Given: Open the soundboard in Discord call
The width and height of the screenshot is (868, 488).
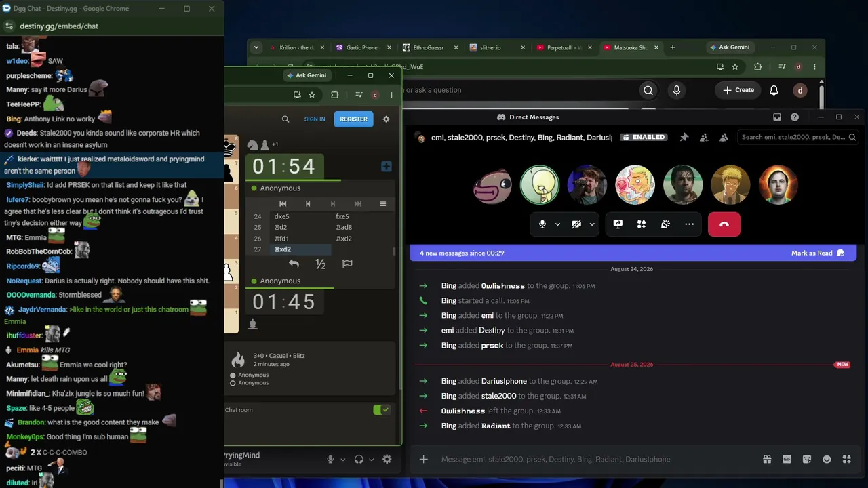Looking at the screenshot, I should pyautogui.click(x=665, y=224).
